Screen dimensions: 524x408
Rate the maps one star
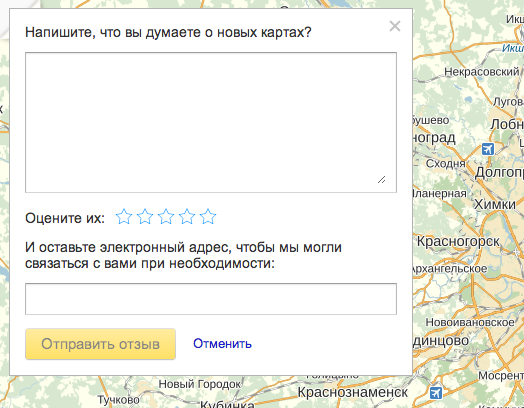(124, 217)
